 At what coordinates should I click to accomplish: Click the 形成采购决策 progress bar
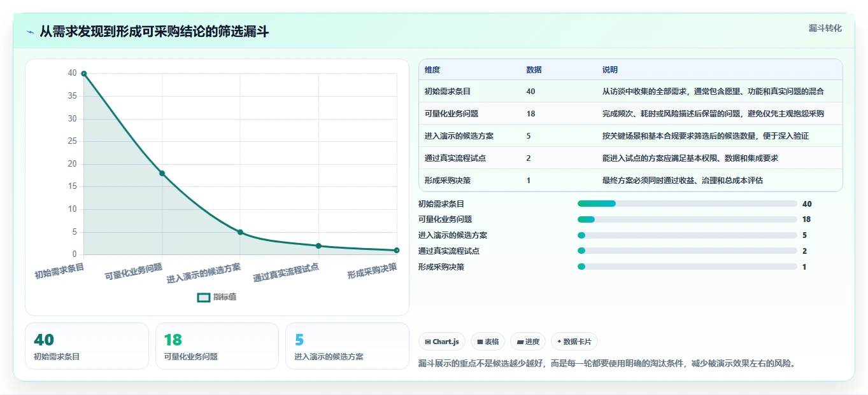687,267
